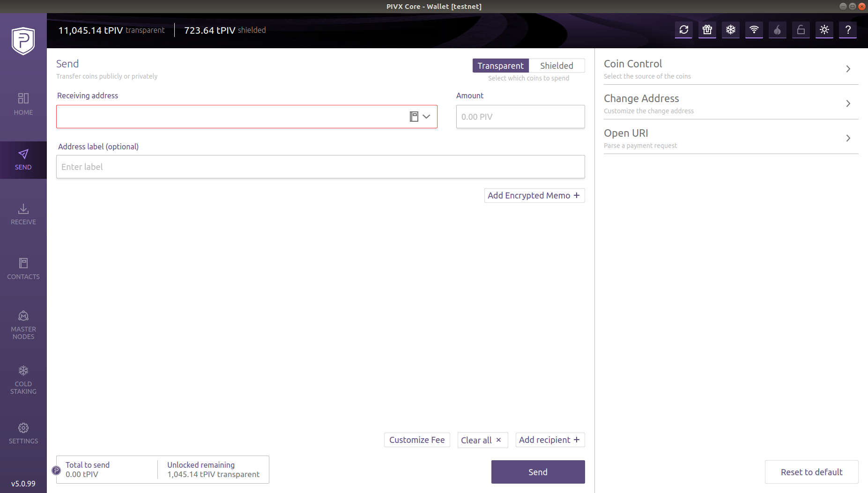Open the contacts book in address field
The image size is (868, 493).
[x=414, y=117]
